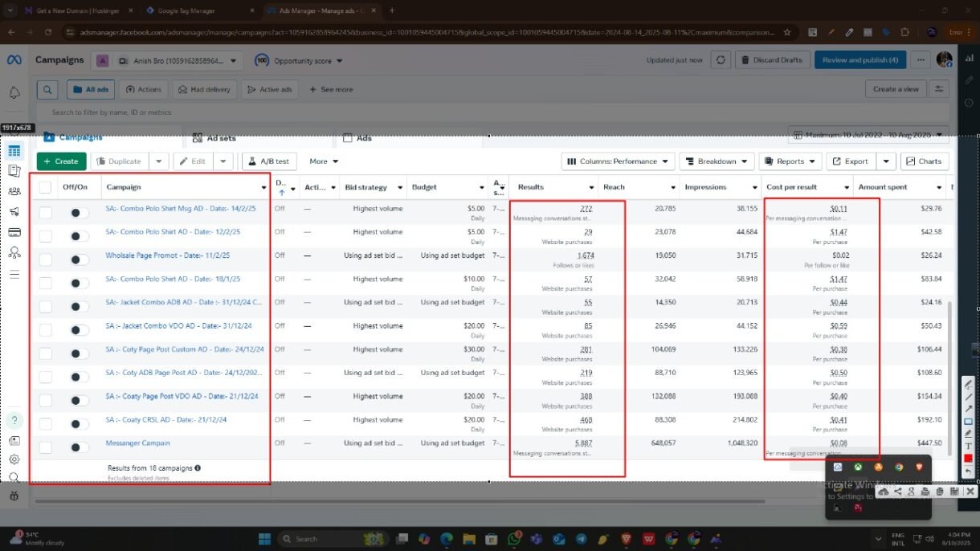Open the help question mark icon

(x=14, y=420)
